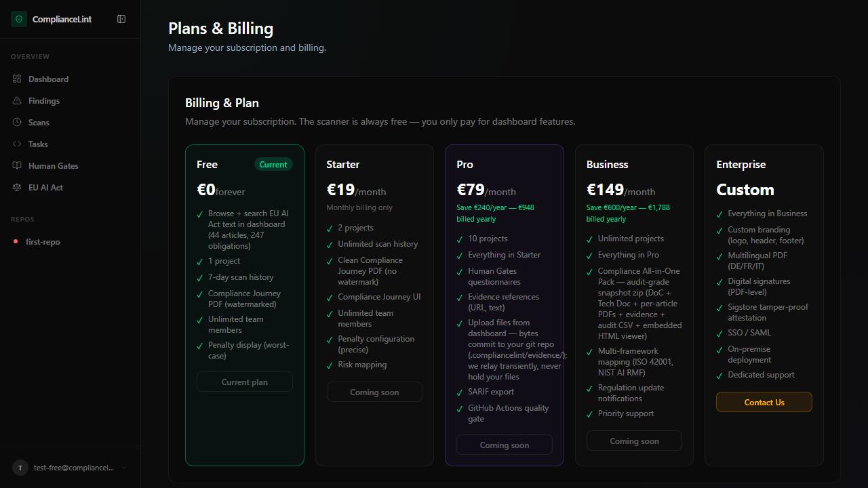This screenshot has height=488, width=868.
Task: Collapse the sidebar using the panel icon
Action: click(x=121, y=19)
